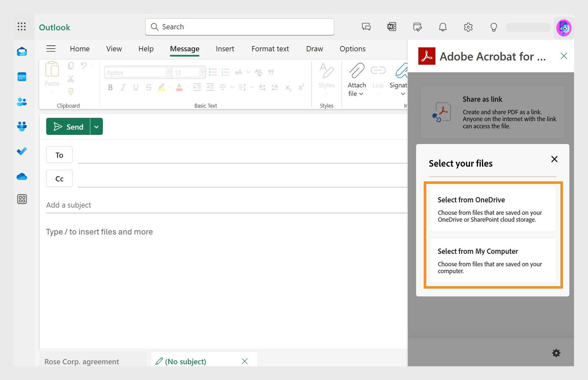Open OneDrive from the left sidebar
Viewport: 588px width, 380px height.
pyautogui.click(x=22, y=177)
